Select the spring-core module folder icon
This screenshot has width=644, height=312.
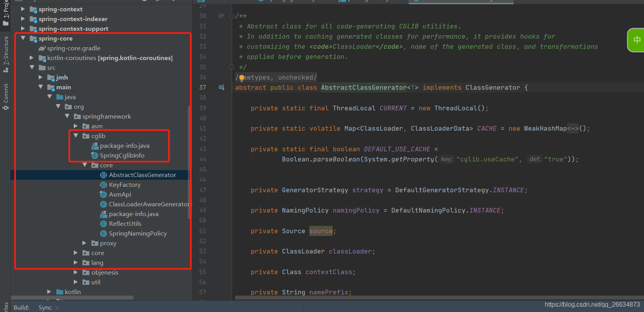coord(34,39)
